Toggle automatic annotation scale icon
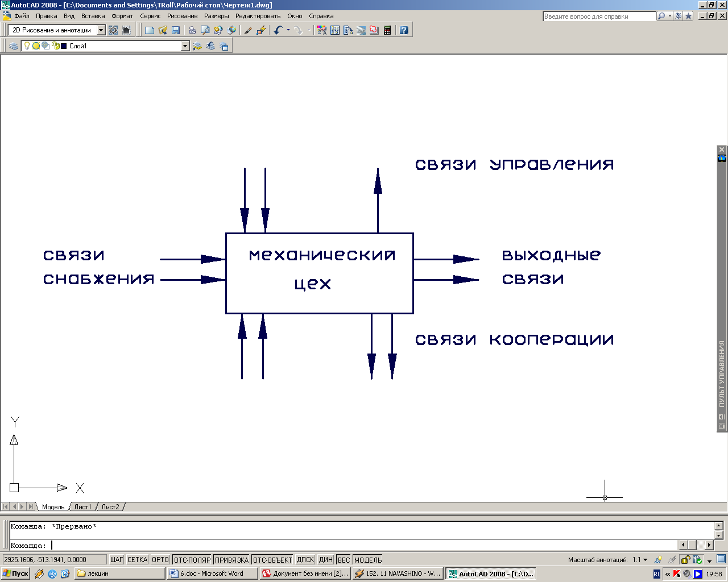Screen dimensions: 728x582 672,560
